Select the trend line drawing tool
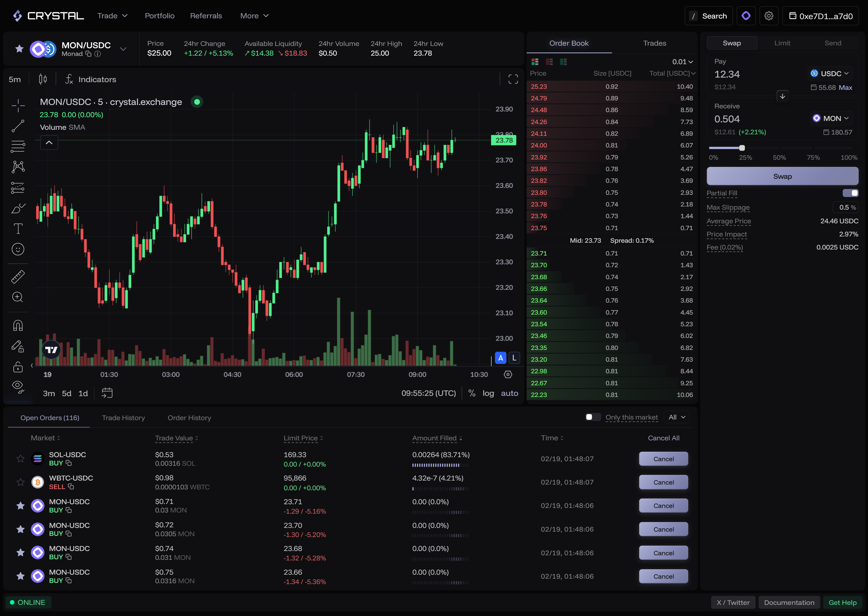This screenshot has width=868, height=616. pos(18,126)
